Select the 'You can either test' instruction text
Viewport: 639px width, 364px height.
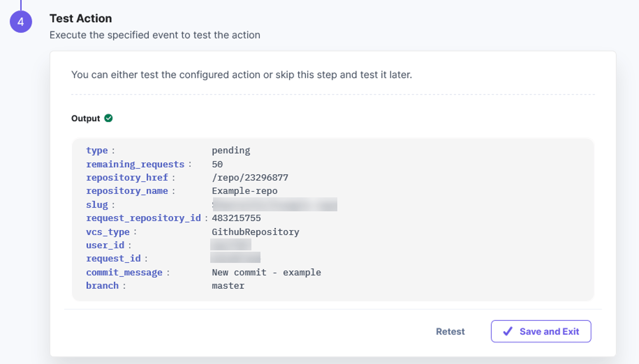pos(241,75)
